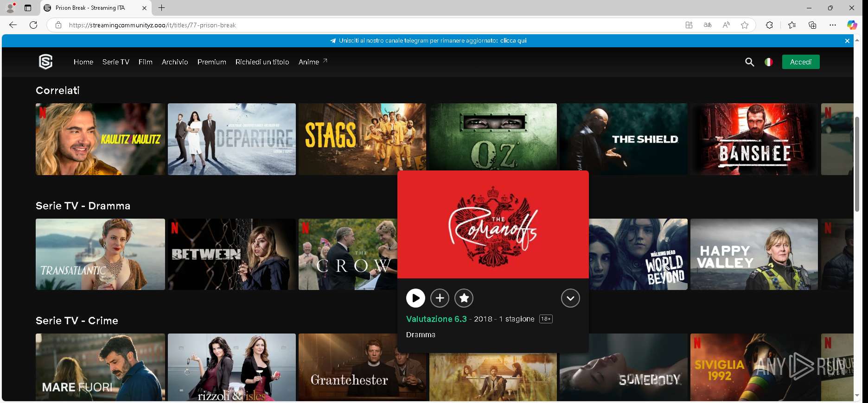Open The Shield series thumbnail

(624, 139)
